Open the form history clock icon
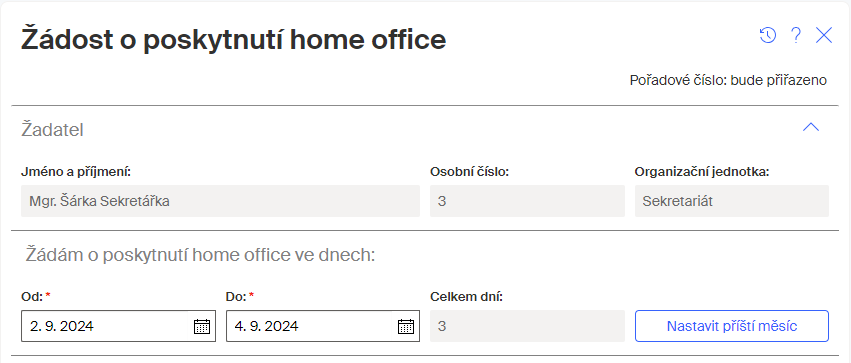851x363 pixels. 767,36
